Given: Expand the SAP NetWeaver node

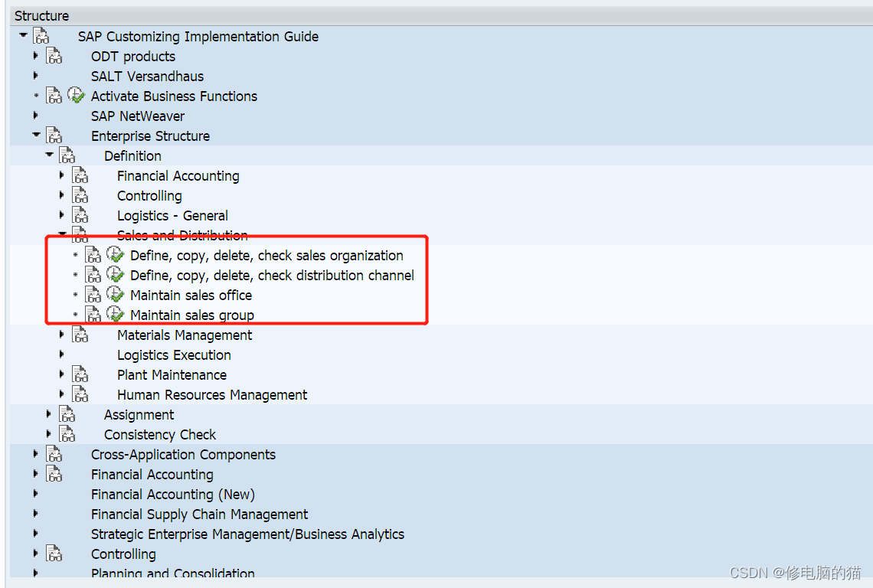Looking at the screenshot, I should [x=36, y=116].
